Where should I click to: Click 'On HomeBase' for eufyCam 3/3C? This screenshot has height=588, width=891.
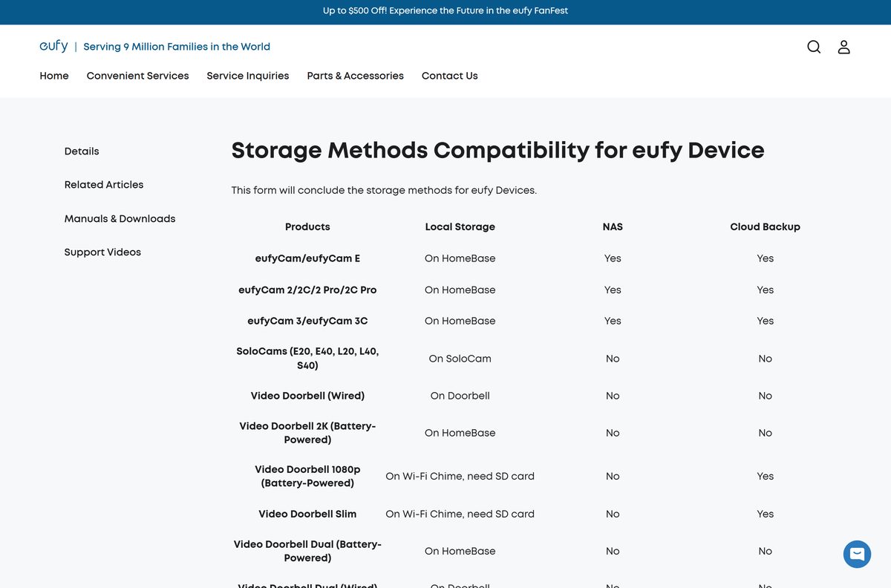(460, 321)
